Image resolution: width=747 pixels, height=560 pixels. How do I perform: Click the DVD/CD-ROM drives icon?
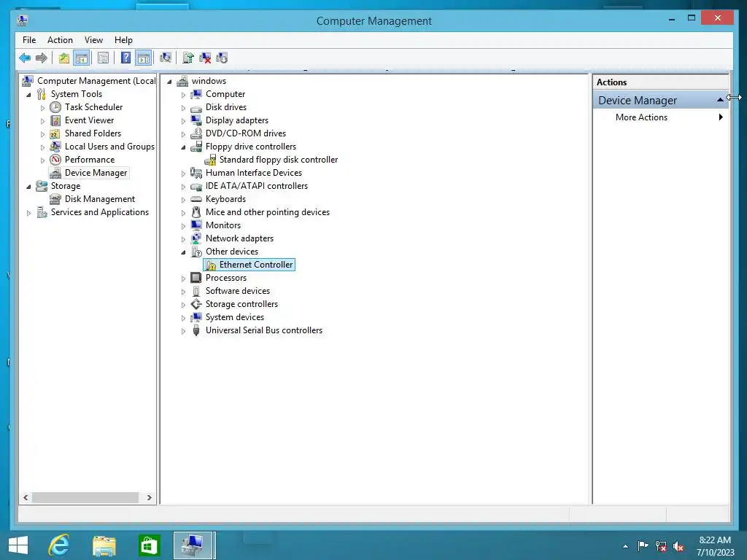tap(196, 134)
